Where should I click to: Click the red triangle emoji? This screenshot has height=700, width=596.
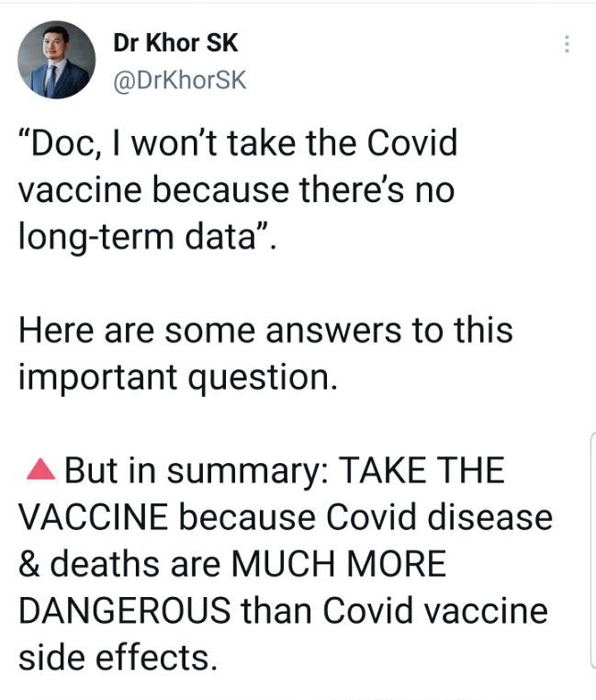pos(41,470)
